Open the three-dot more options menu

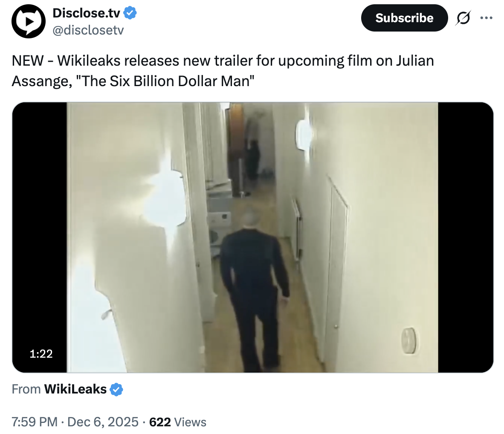[x=487, y=17]
